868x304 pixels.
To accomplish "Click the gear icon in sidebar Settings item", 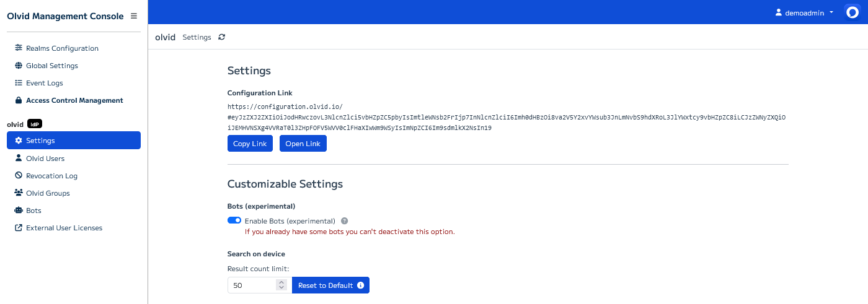I will coord(19,141).
